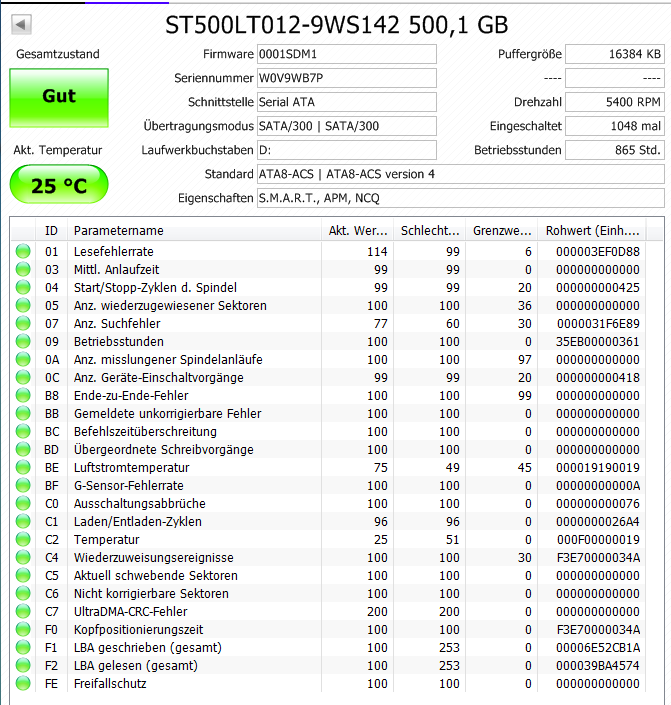Select raw value 000003EF0D88 of Lesefehlerrate
Viewport: 671px width, 705px height.
[x=598, y=252]
